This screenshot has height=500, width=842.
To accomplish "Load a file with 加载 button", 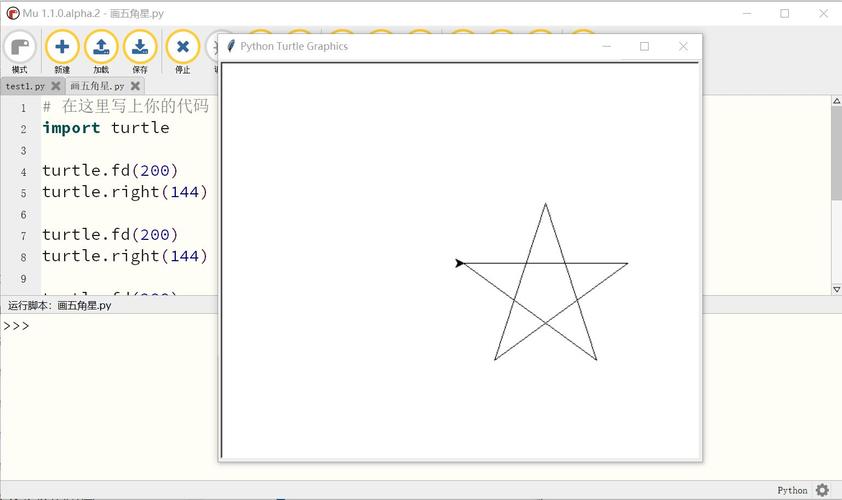I will pyautogui.click(x=101, y=52).
